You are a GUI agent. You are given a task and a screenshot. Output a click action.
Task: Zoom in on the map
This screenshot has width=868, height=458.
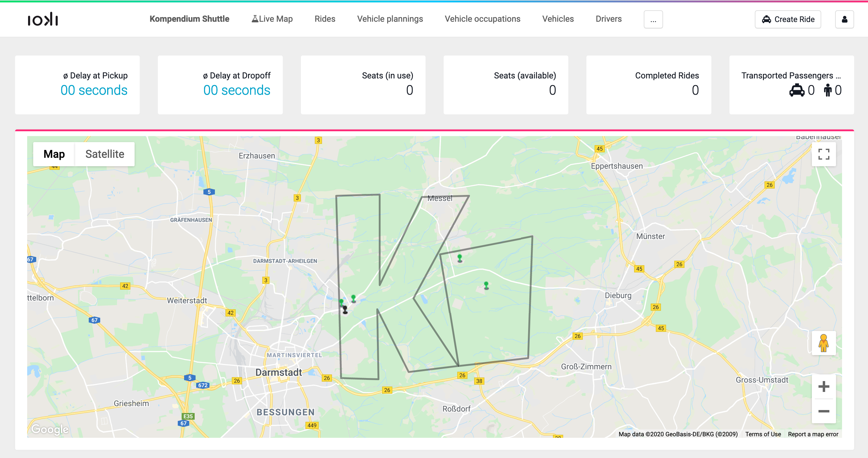(824, 386)
